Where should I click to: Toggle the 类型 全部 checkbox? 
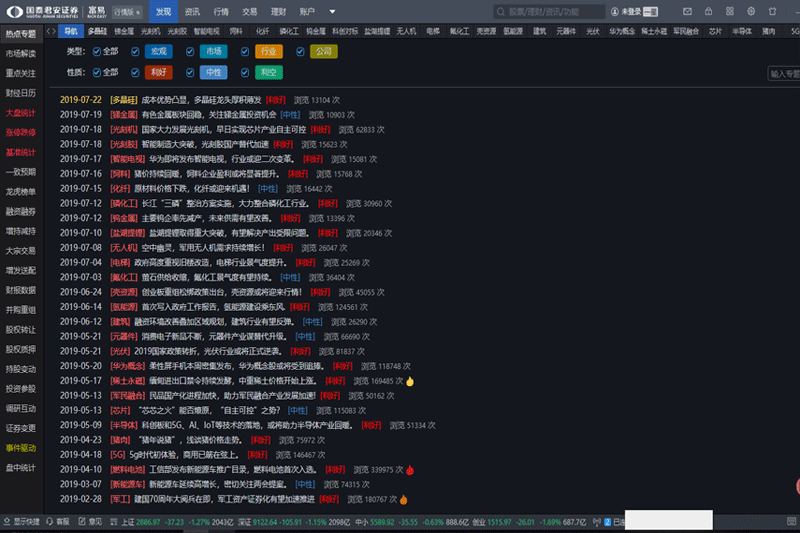click(x=96, y=52)
